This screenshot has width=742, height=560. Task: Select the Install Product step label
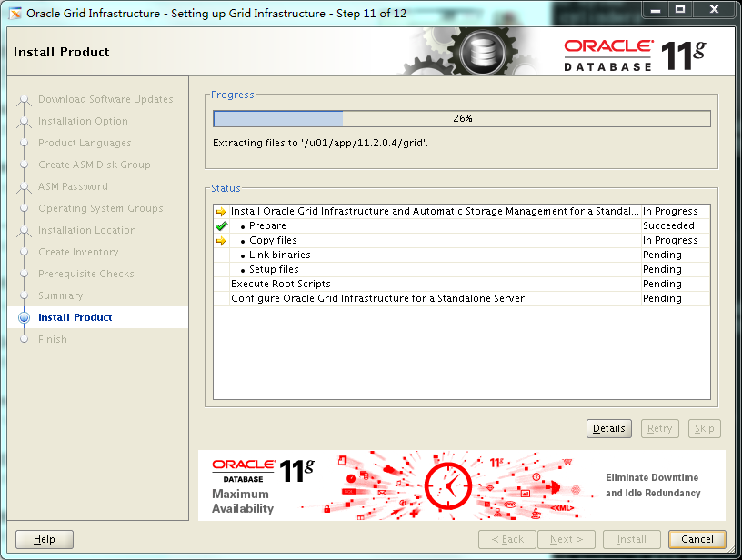pos(75,317)
